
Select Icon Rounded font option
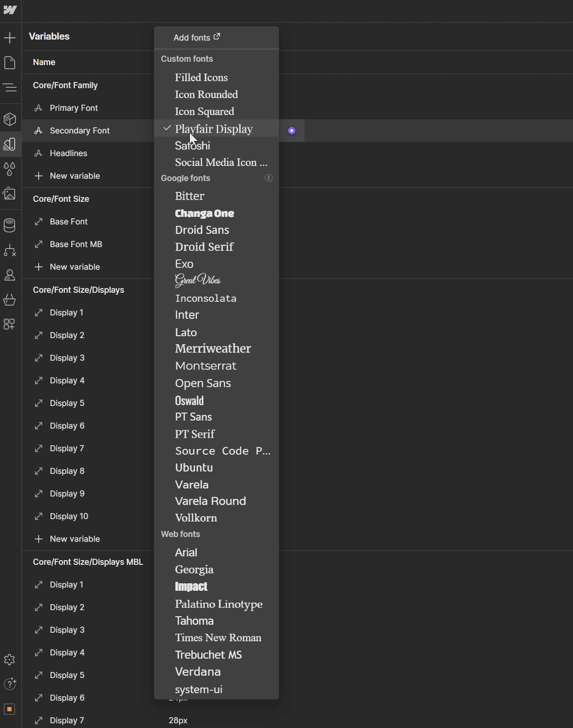click(216, 94)
